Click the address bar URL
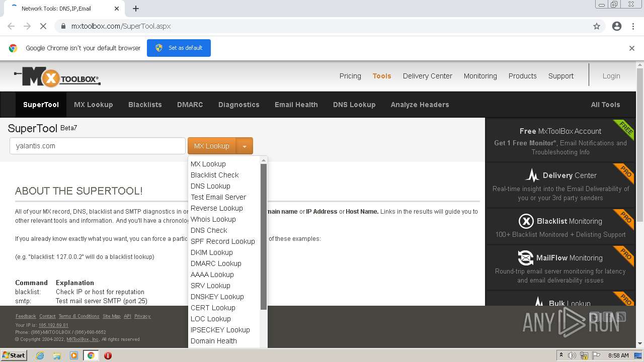This screenshot has width=644, height=362. (121, 26)
